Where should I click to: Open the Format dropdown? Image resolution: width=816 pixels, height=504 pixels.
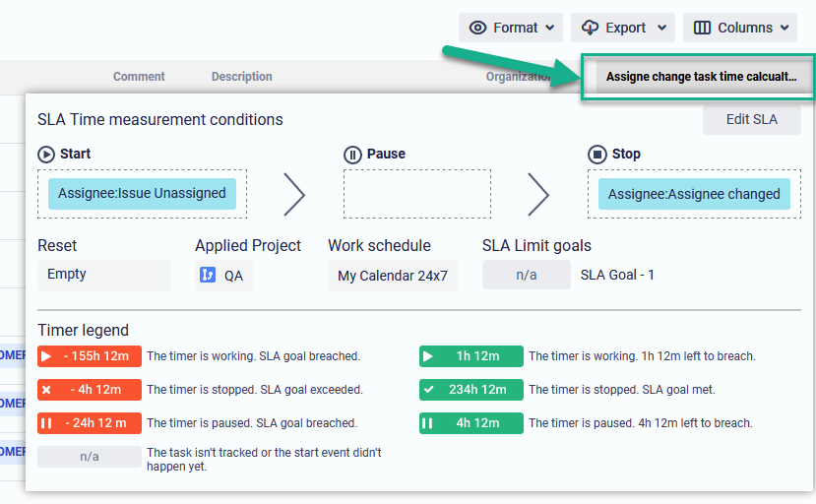click(x=511, y=28)
